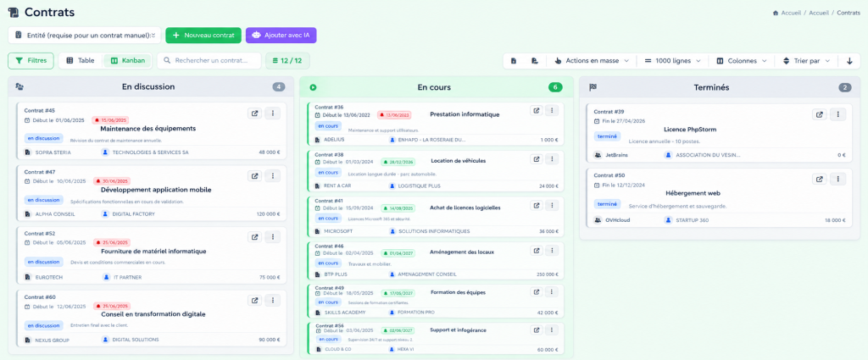Open the three-dot menu for Contrat #45
The image size is (868, 360).
[x=272, y=114]
